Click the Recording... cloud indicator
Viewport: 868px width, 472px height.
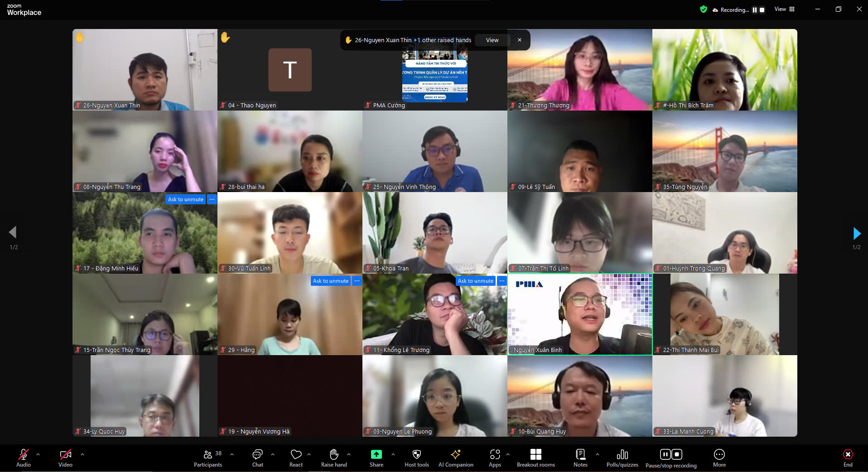[731, 10]
